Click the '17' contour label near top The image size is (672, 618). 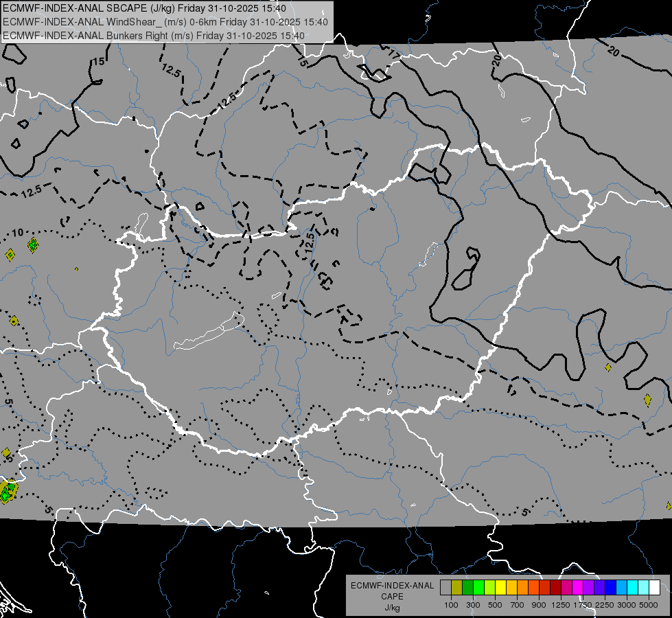[393, 54]
